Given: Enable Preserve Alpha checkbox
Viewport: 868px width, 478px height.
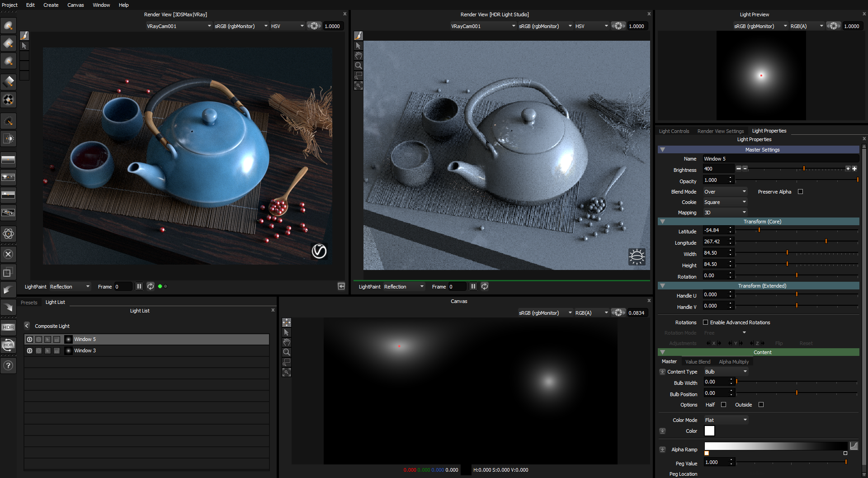Looking at the screenshot, I should tap(801, 192).
